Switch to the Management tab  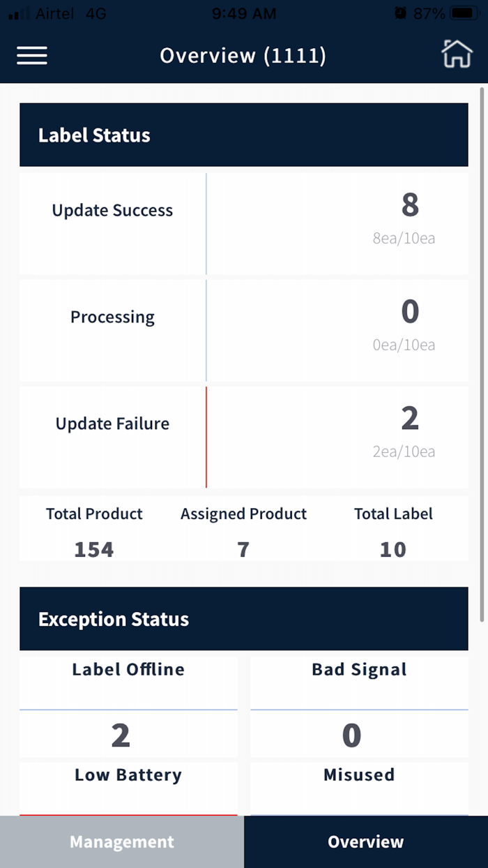pos(121,841)
